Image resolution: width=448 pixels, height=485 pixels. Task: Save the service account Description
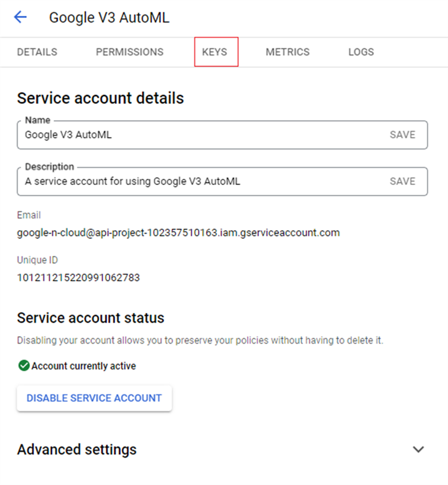(402, 181)
